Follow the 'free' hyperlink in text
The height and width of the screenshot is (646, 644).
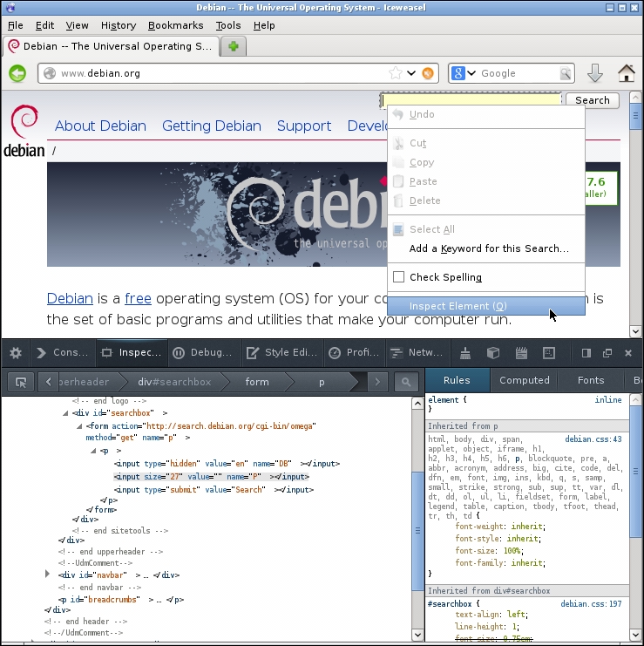[x=138, y=298]
